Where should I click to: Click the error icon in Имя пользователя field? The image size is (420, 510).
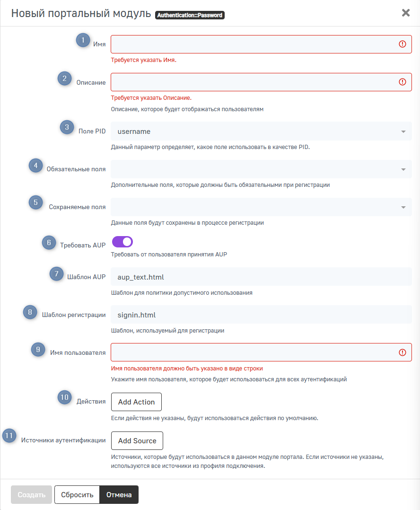click(x=402, y=352)
